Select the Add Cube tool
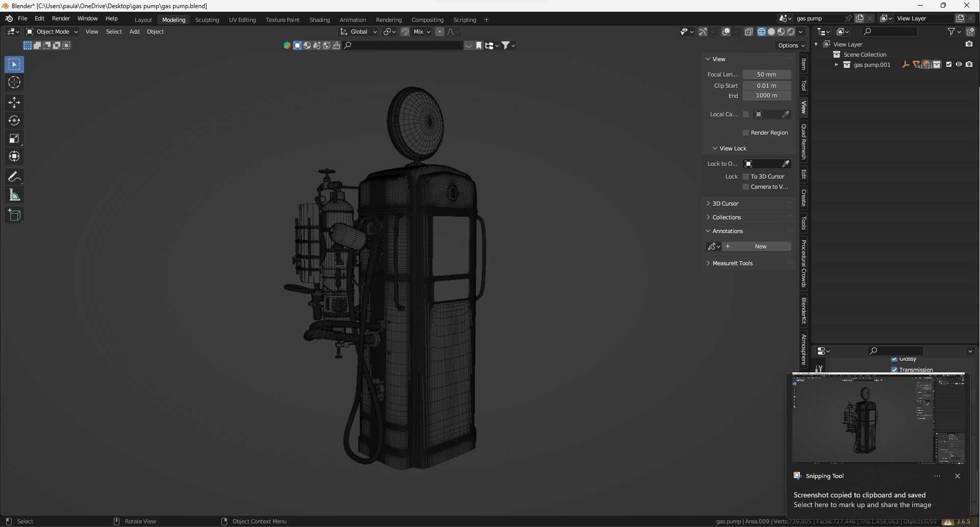The image size is (980, 527). [x=14, y=215]
